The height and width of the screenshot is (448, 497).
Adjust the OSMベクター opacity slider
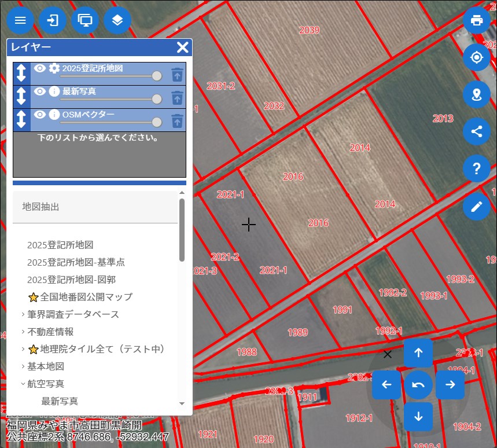pyautogui.click(x=156, y=122)
